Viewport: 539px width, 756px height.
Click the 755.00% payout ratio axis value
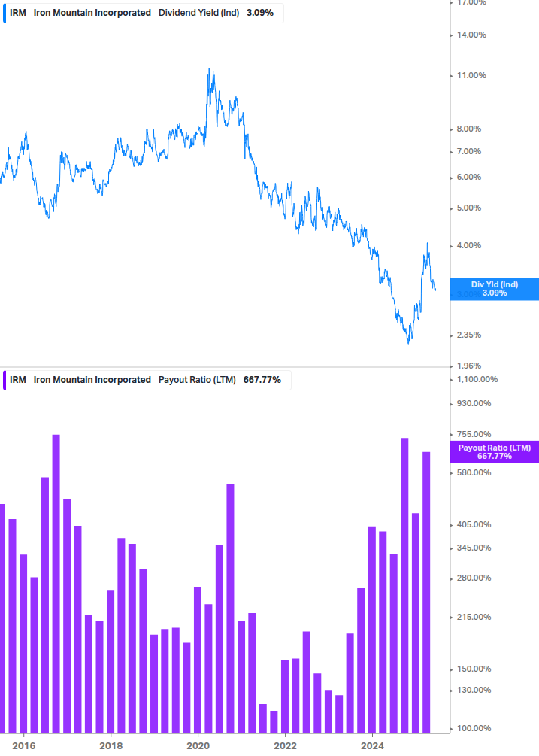coord(474,434)
